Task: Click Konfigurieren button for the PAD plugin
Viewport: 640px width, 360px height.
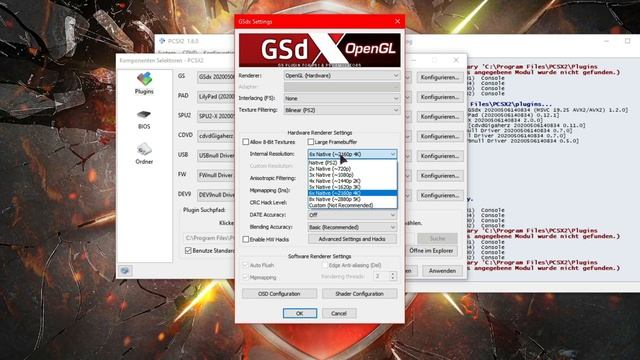Action: (440, 97)
